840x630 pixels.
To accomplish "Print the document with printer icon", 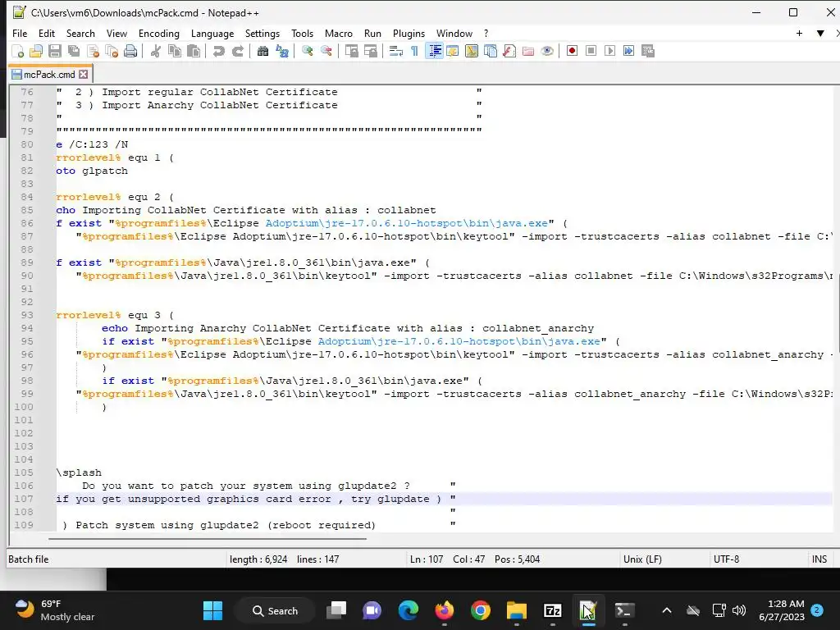I will tap(130, 51).
